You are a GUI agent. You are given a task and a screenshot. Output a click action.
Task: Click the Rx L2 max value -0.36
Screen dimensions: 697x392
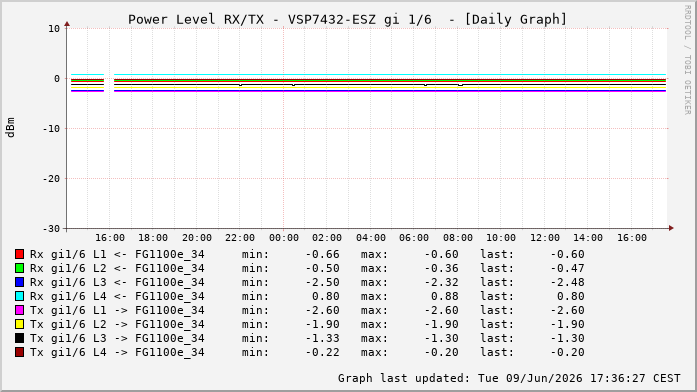click(441, 268)
